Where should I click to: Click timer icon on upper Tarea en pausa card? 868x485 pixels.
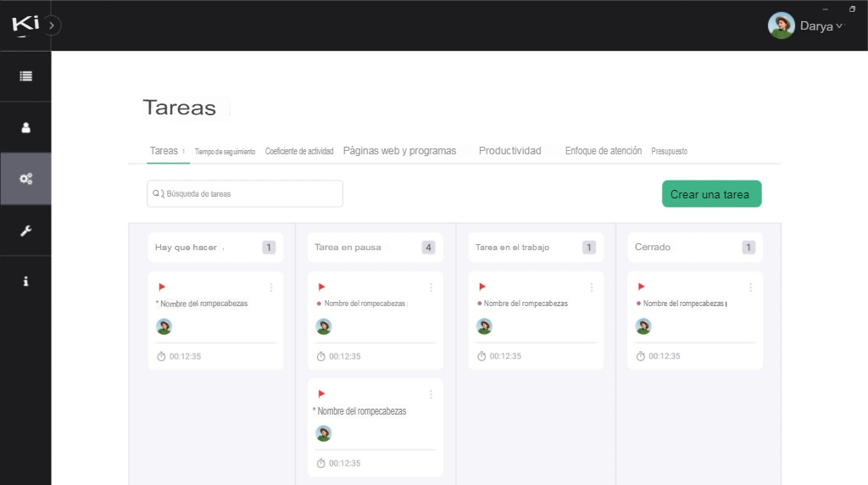click(320, 357)
